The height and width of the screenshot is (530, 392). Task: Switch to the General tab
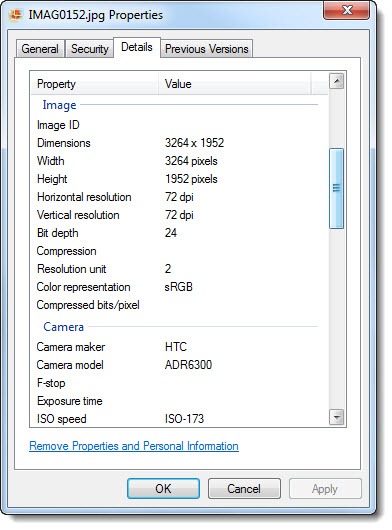pos(40,49)
